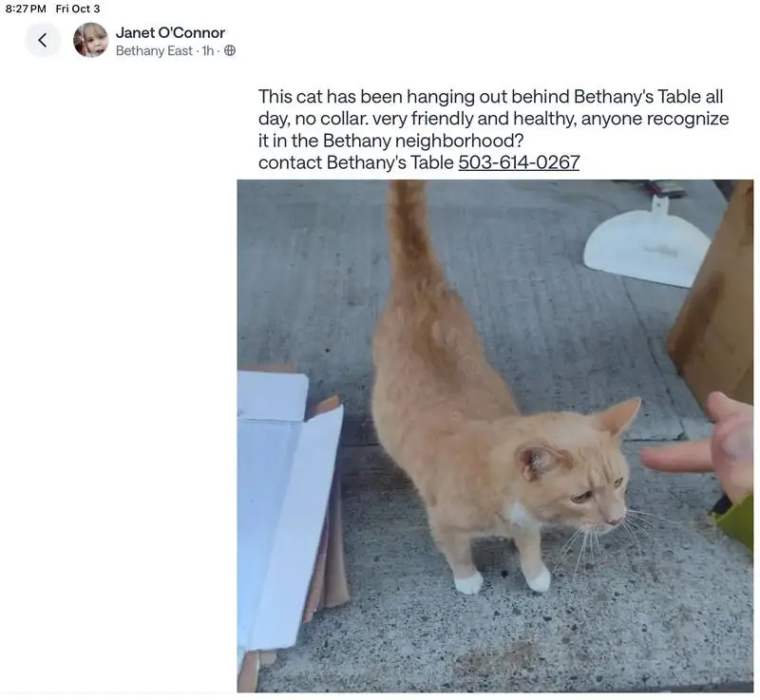
Task: Click the brown cardboard box in photo
Action: point(712,300)
